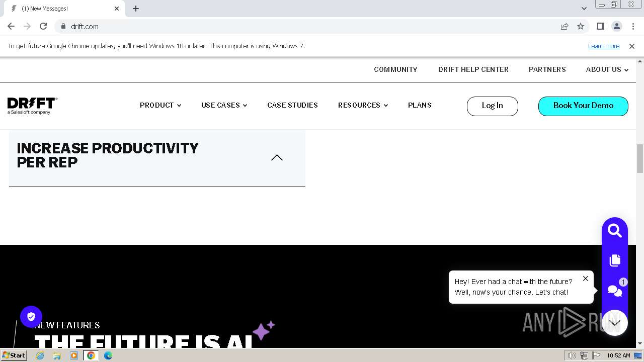Dismiss the Chrome update infobar
This screenshot has width=644, height=362.
[x=632, y=46]
